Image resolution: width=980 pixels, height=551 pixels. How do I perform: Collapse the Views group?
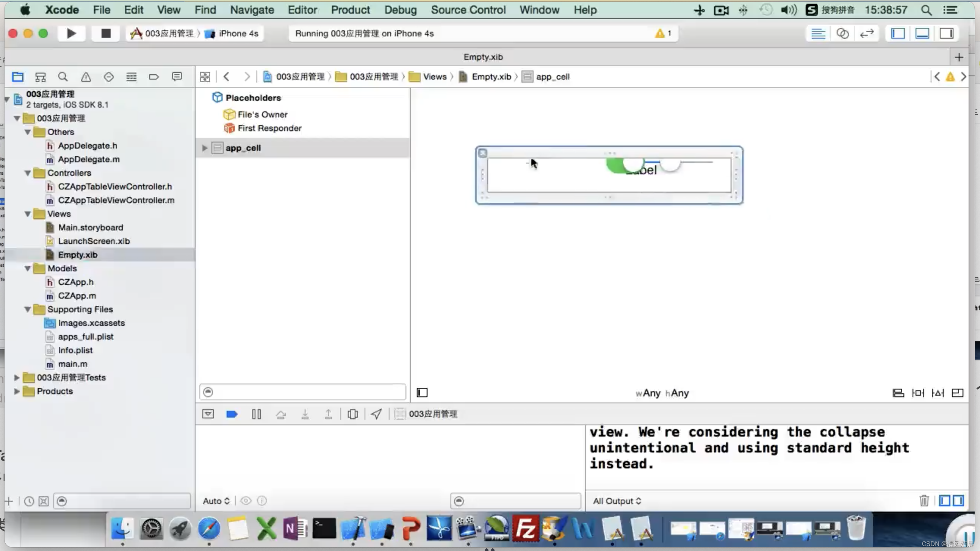(28, 214)
